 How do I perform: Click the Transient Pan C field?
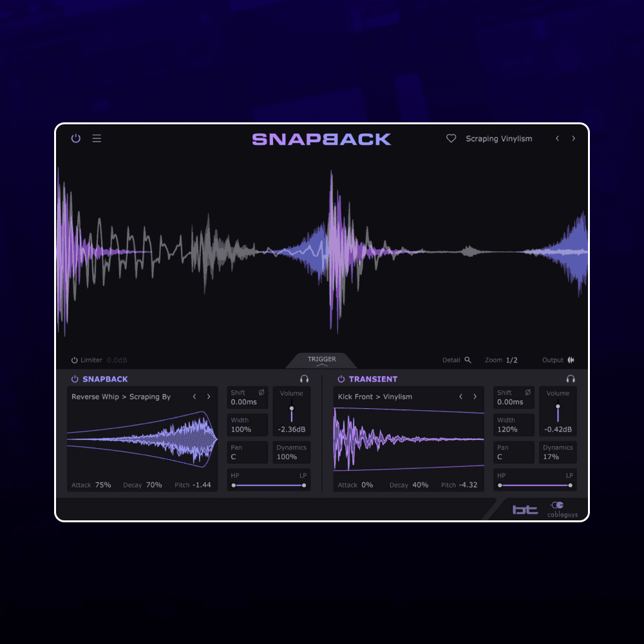513,452
